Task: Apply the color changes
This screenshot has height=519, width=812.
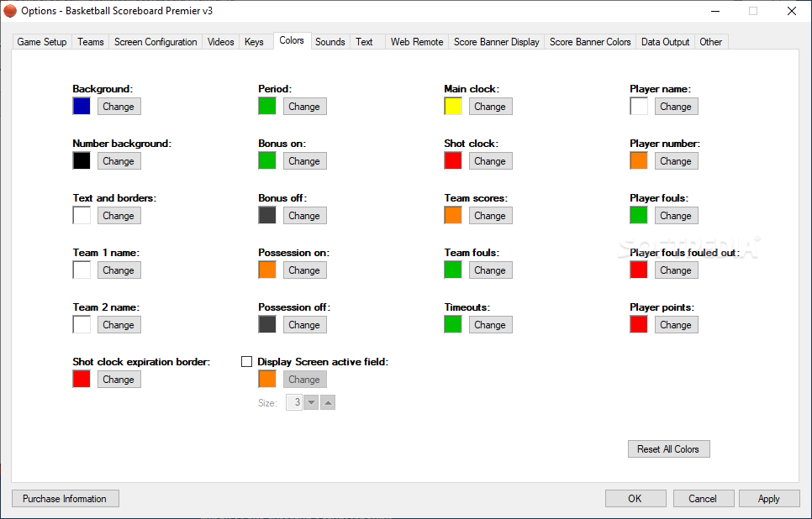Action: pos(769,499)
